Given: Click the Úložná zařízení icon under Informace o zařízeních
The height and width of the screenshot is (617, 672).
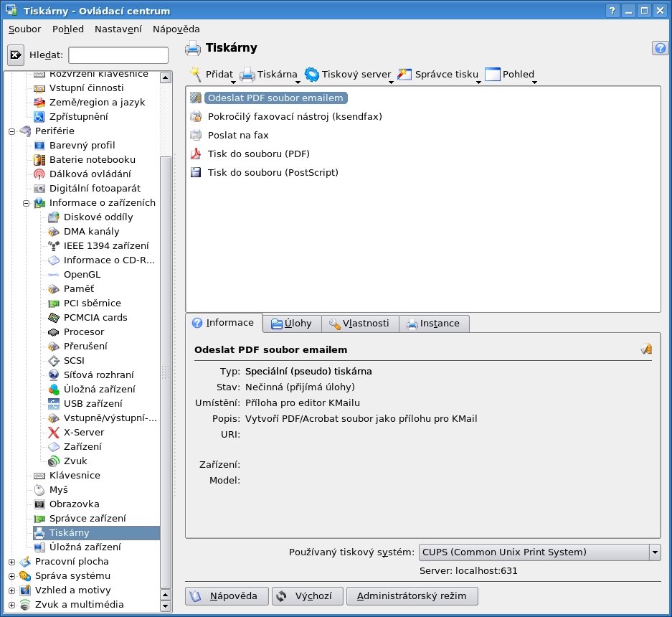Looking at the screenshot, I should click(x=54, y=390).
